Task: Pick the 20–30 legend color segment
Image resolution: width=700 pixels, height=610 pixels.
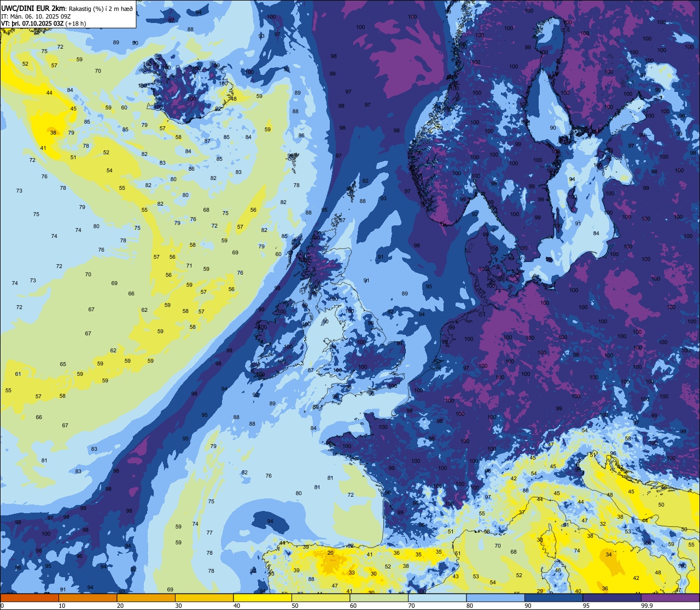Action: [146, 597]
